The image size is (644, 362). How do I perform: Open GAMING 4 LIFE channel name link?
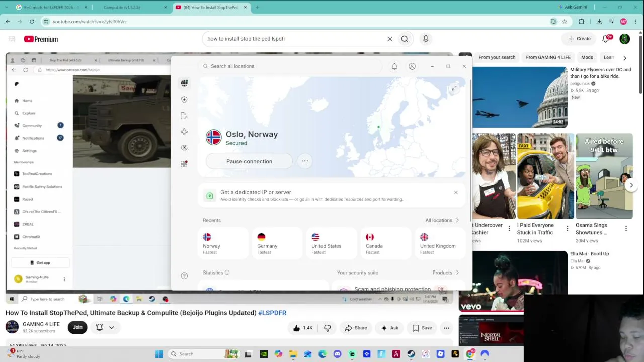coord(41,324)
